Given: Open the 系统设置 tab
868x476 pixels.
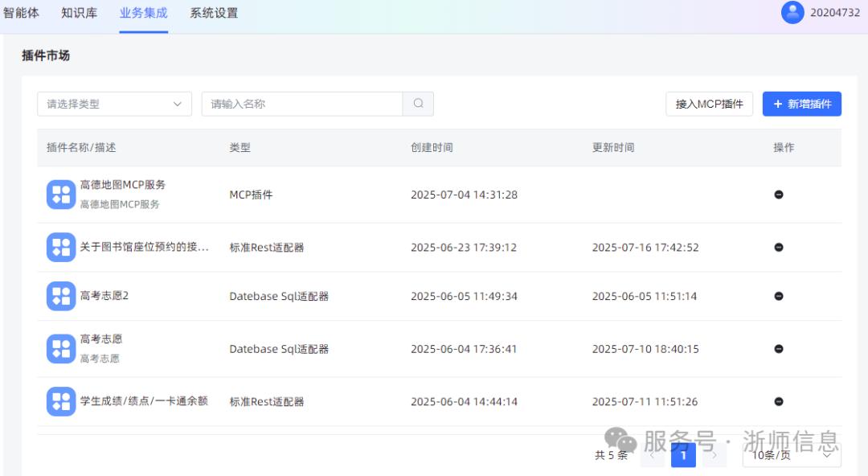Looking at the screenshot, I should 214,13.
